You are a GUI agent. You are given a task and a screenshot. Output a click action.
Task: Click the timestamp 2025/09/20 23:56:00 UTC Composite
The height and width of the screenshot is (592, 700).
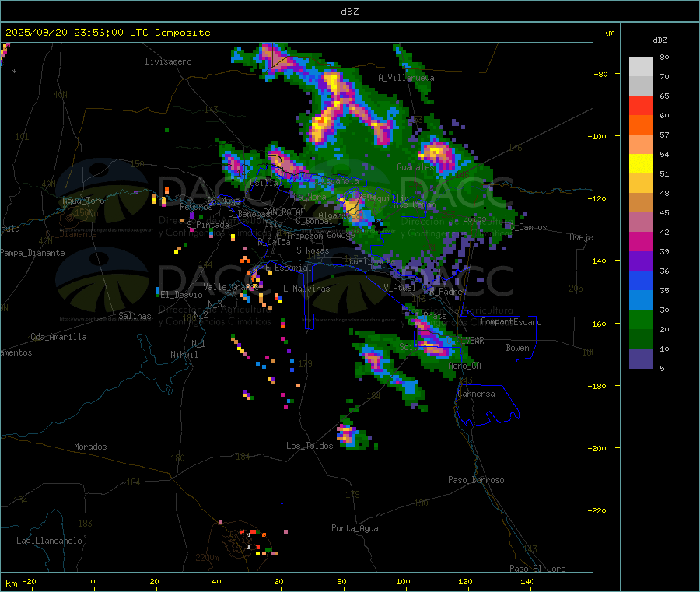coord(107,33)
